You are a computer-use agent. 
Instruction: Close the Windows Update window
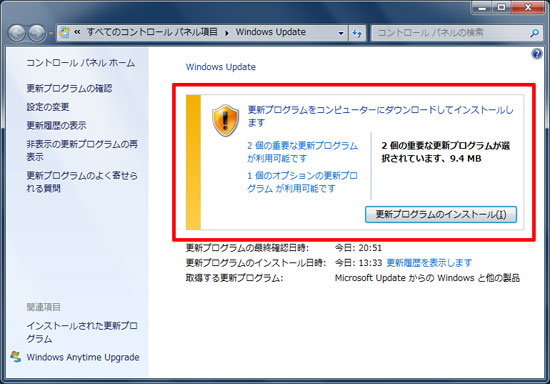(528, 7)
